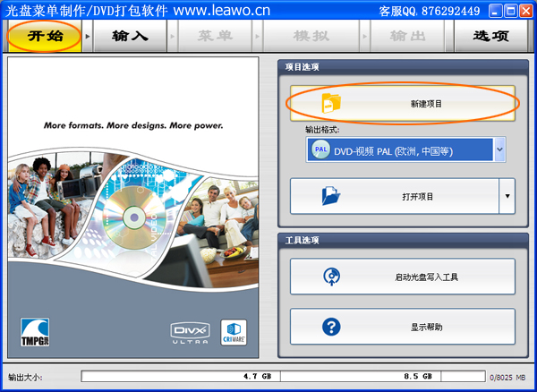This screenshot has width=537, height=392.
Task: Open the 输出 tab
Action: click(407, 36)
